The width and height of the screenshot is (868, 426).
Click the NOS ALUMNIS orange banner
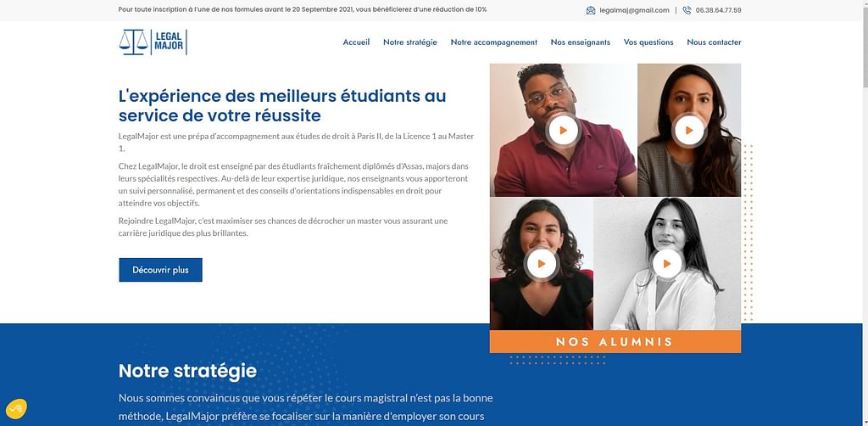(x=615, y=342)
